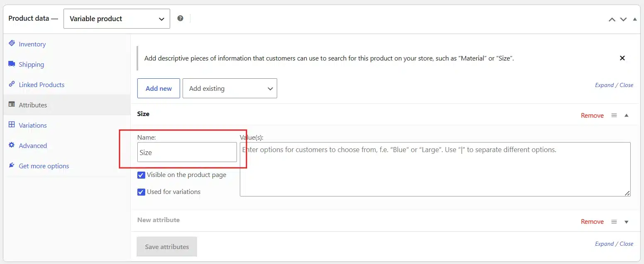The width and height of the screenshot is (644, 264).
Task: Uncheck Used for variations
Action: (141, 192)
